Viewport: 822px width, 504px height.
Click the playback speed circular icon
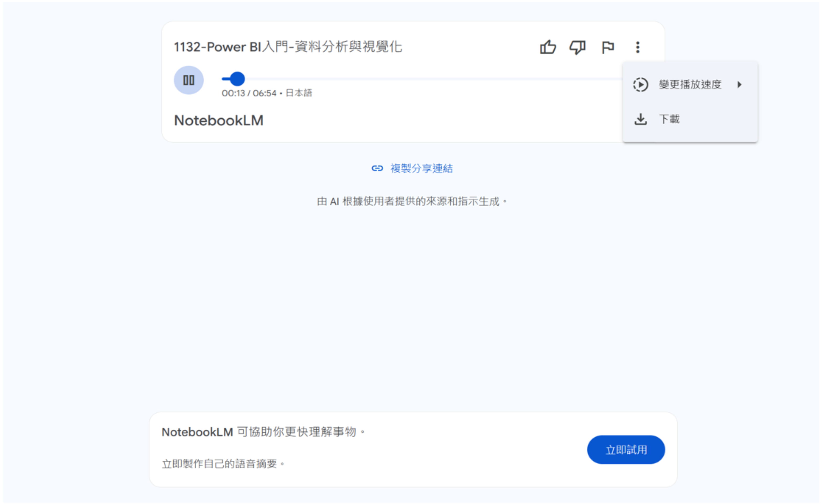tap(641, 85)
